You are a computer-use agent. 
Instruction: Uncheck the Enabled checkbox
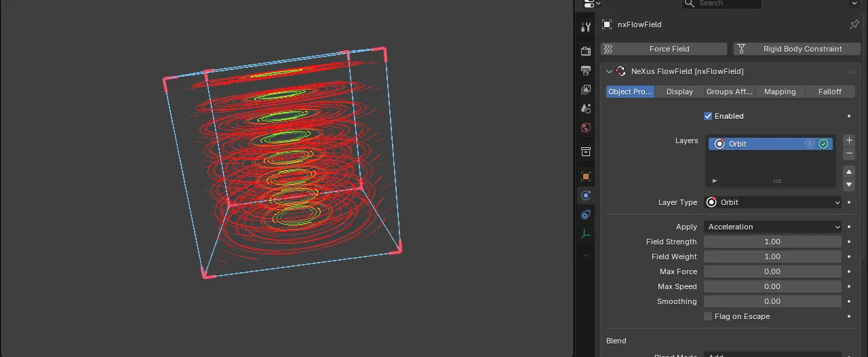pyautogui.click(x=708, y=116)
